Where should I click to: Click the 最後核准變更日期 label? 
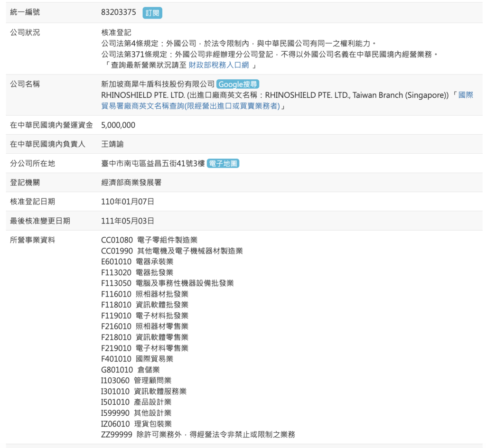click(x=40, y=221)
